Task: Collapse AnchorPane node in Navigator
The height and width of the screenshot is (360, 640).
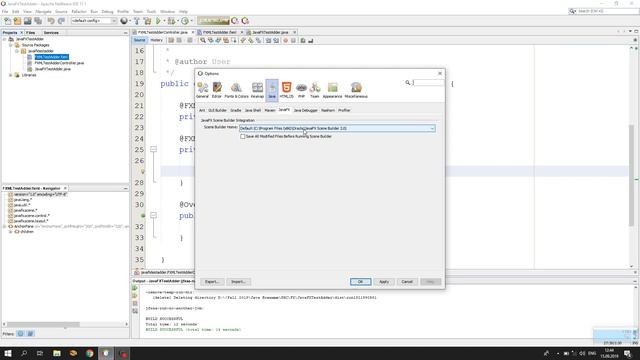Action: pos(4,226)
